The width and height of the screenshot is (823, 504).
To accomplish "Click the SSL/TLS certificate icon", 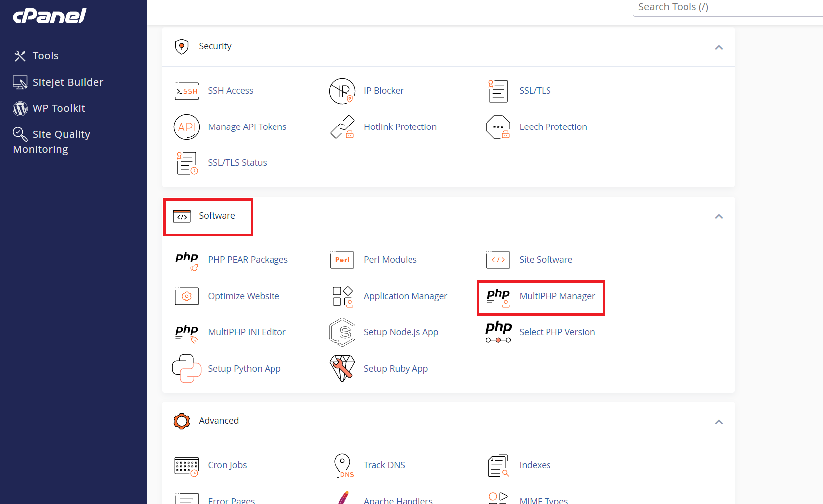I will pos(498,91).
